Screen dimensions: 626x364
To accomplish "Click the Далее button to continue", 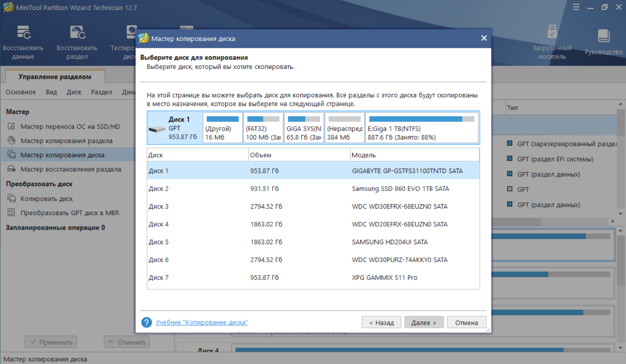I will [424, 322].
